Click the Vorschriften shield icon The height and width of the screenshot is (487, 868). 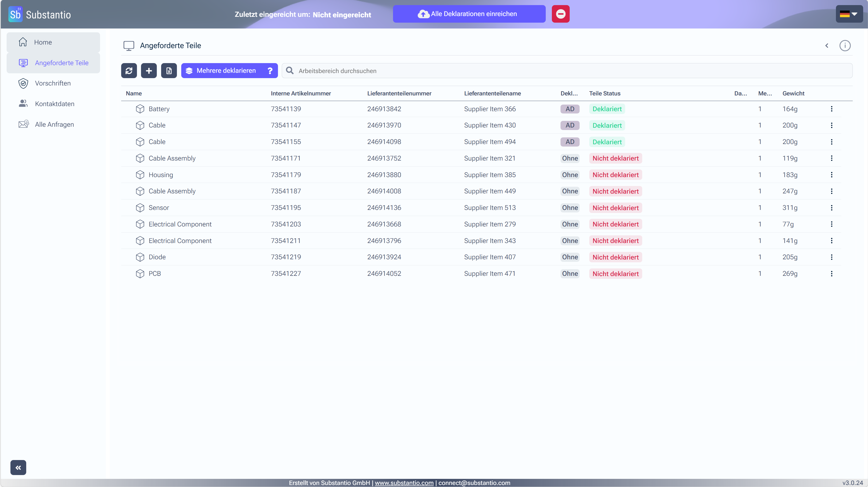coord(23,83)
